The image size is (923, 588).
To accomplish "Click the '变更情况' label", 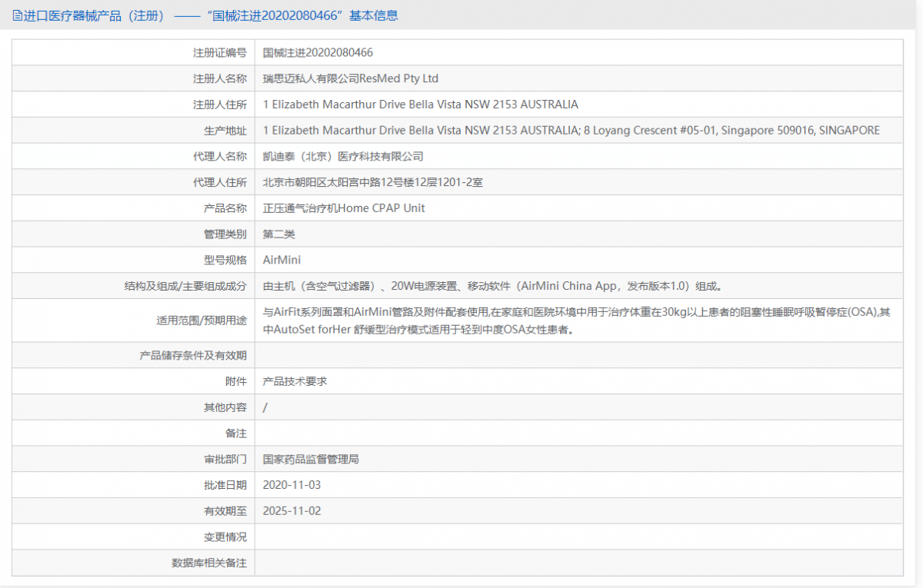I will pos(225,537).
